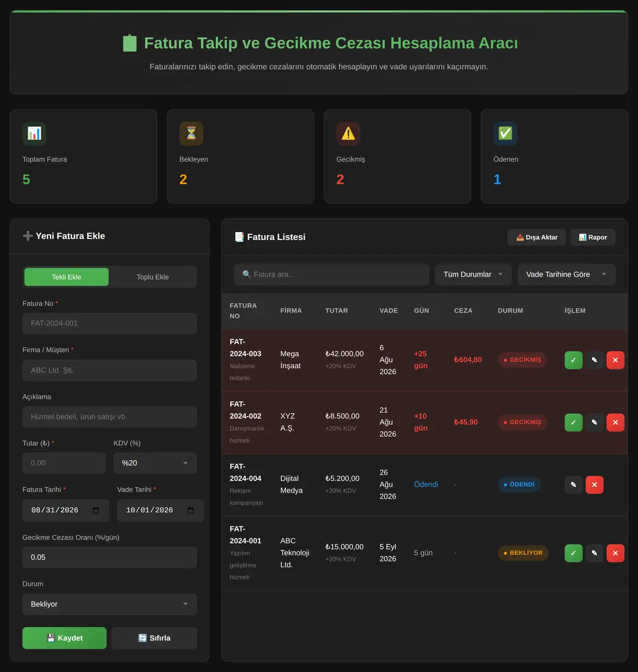Screen dimensions: 638x672
Task: Delete the ABC Teknoloji invoice
Action: (616, 553)
